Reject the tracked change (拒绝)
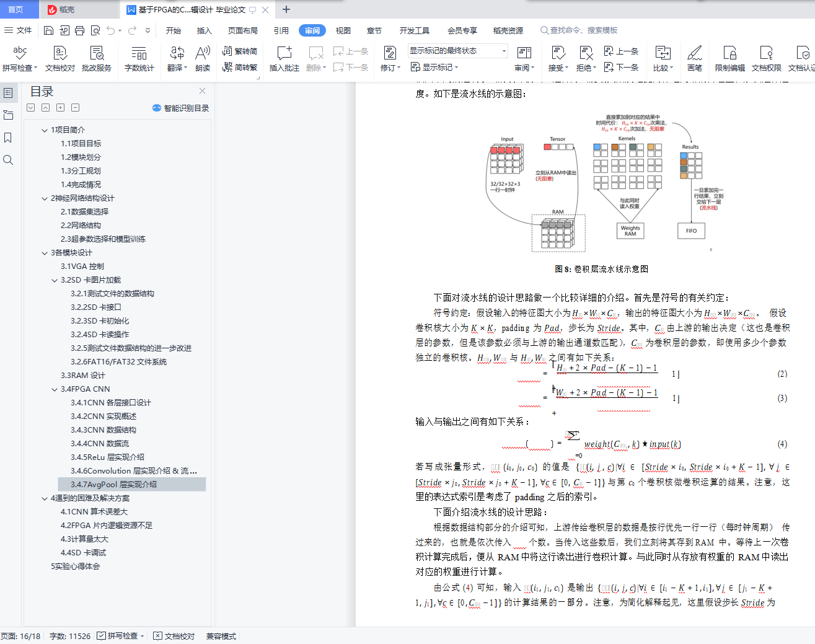This screenshot has height=644, width=815. coord(586,59)
